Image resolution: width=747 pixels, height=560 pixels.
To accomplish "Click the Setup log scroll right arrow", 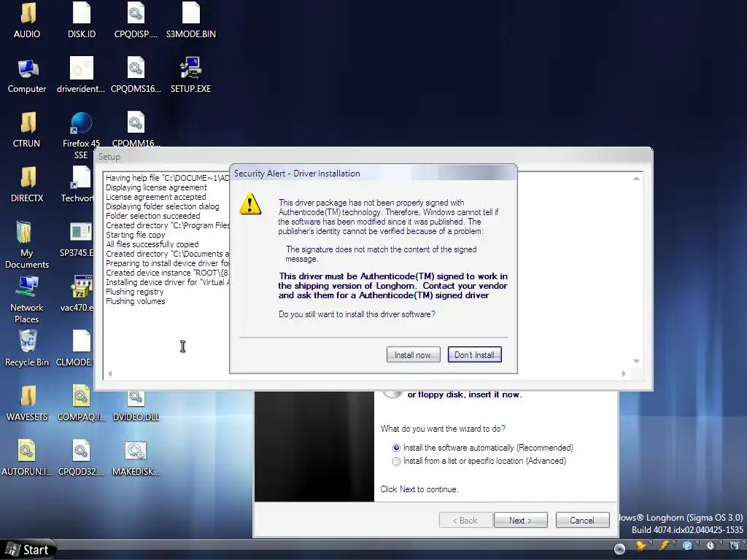I will point(624,374).
